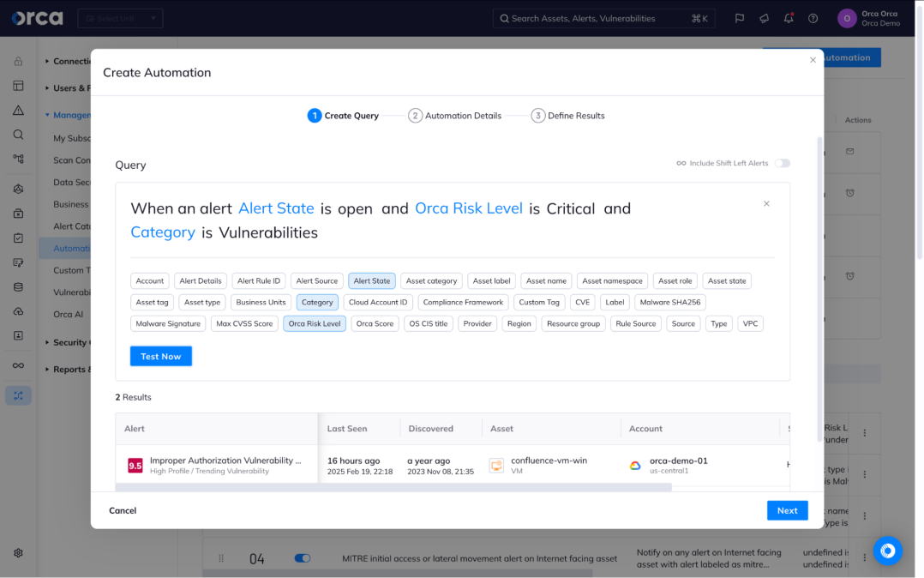Add the Malware SHA256 filter chip

pos(670,302)
